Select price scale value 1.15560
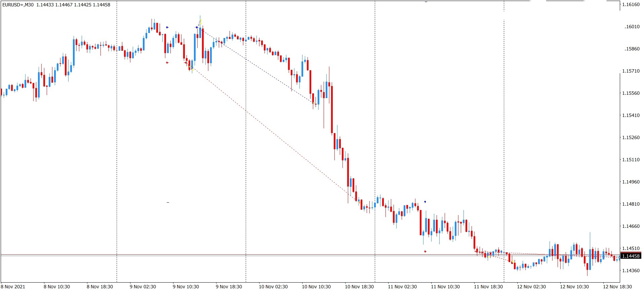The width and height of the screenshot is (644, 291). [631, 93]
